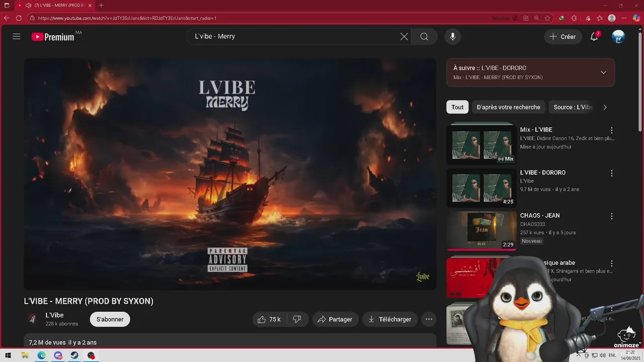The width and height of the screenshot is (644, 362).
Task: Download the video with Télécharger
Action: [x=390, y=319]
